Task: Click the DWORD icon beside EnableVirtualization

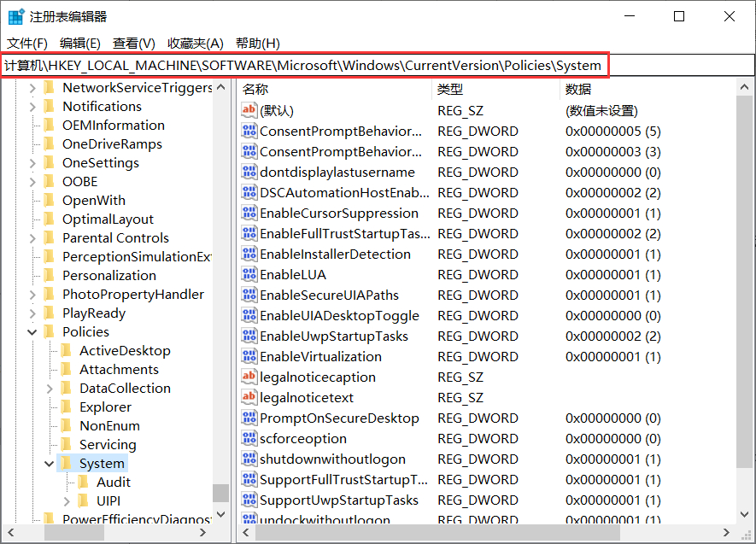Action: click(x=250, y=356)
